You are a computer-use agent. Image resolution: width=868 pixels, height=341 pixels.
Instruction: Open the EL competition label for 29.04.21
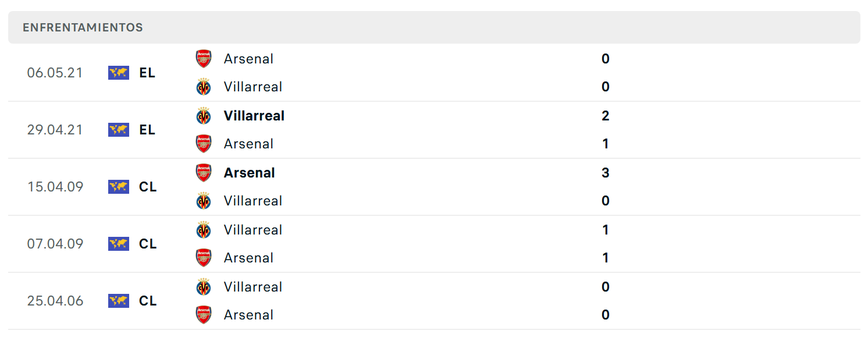pos(147,130)
